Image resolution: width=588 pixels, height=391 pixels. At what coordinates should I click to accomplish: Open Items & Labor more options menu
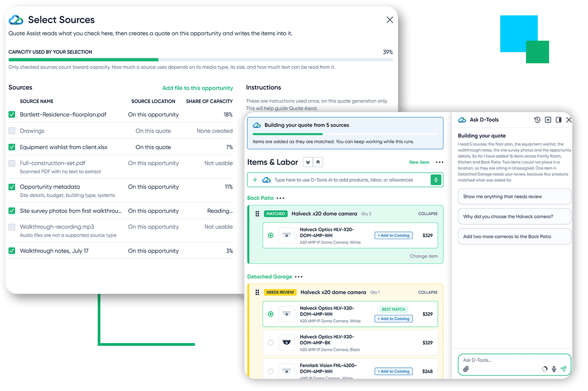[440, 162]
